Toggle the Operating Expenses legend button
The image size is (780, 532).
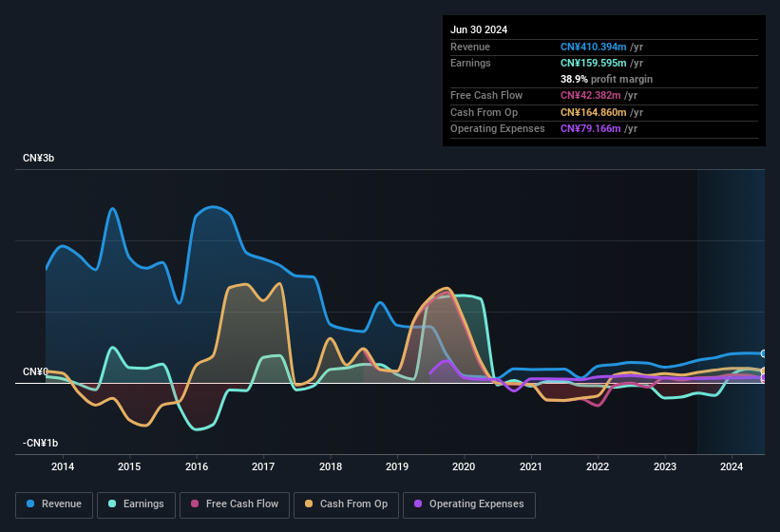[469, 504]
